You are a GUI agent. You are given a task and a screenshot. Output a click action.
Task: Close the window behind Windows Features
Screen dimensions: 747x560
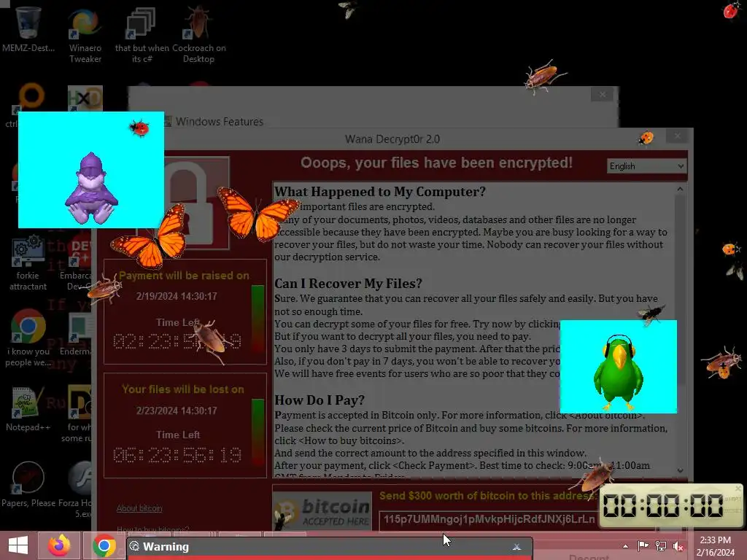pos(602,94)
